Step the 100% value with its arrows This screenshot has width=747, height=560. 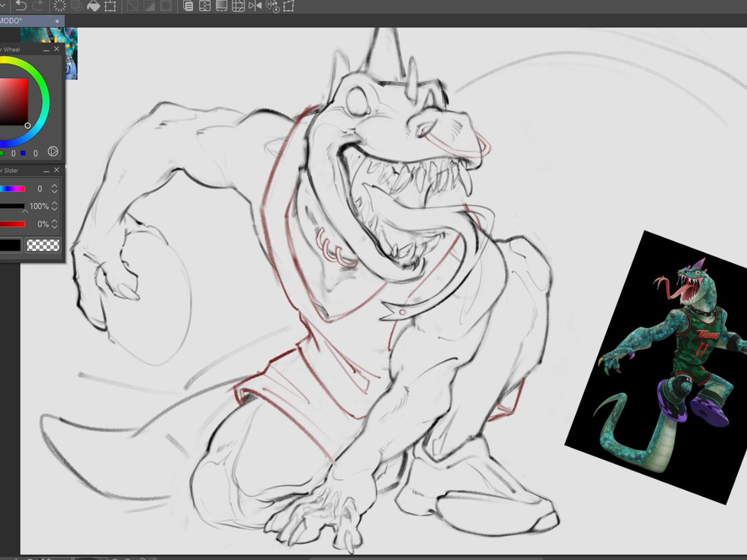(x=55, y=206)
